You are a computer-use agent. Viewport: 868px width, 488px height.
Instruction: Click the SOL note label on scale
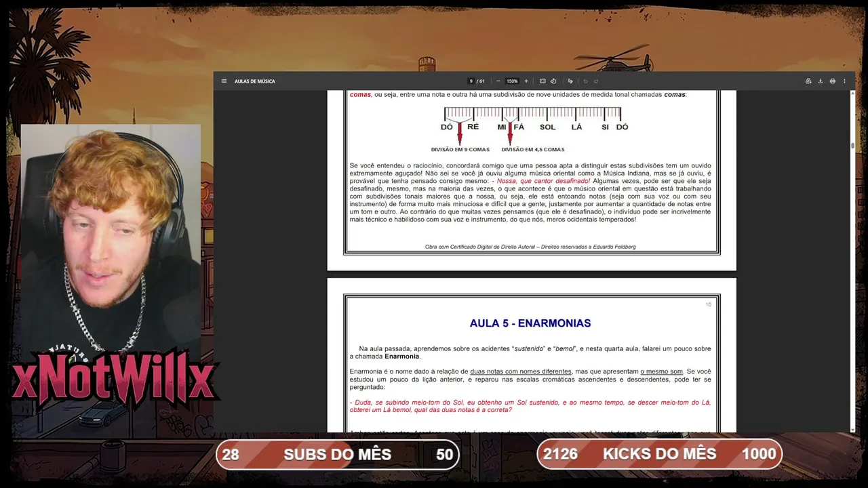coord(547,127)
